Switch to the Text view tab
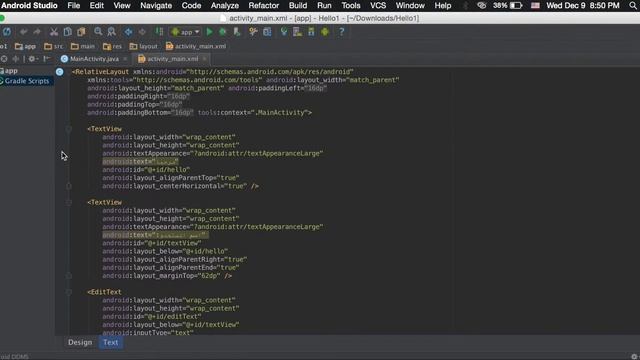This screenshot has height=360, width=640. (x=111, y=342)
